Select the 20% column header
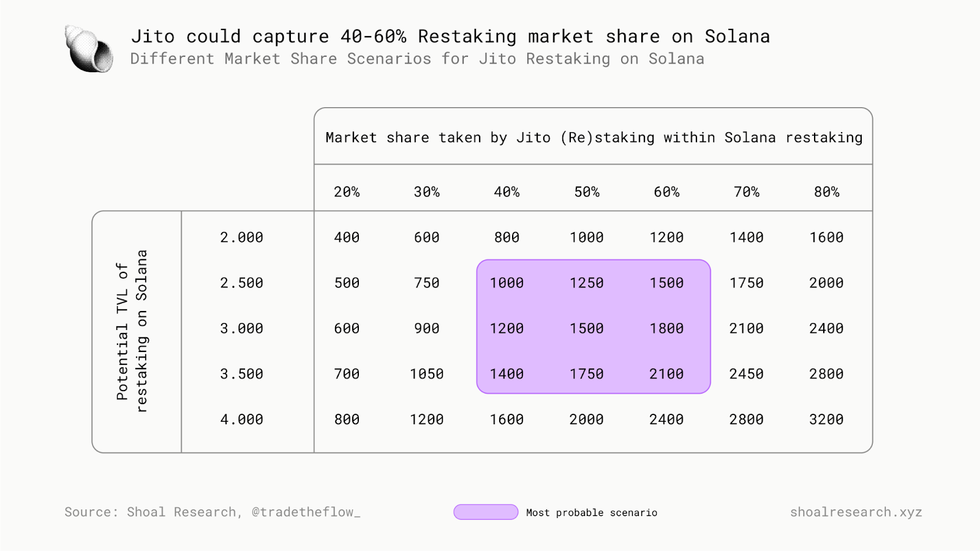Screen dimensions: 980x551 pyautogui.click(x=347, y=192)
